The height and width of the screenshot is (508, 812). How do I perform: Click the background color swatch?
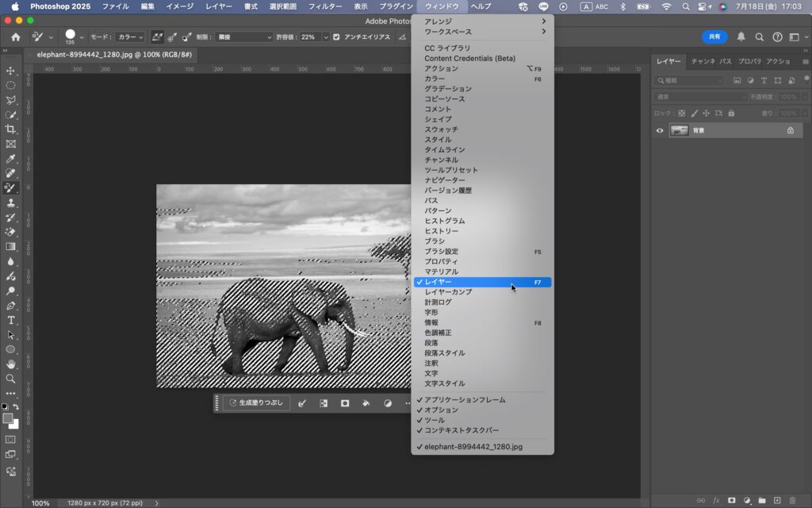tap(15, 425)
